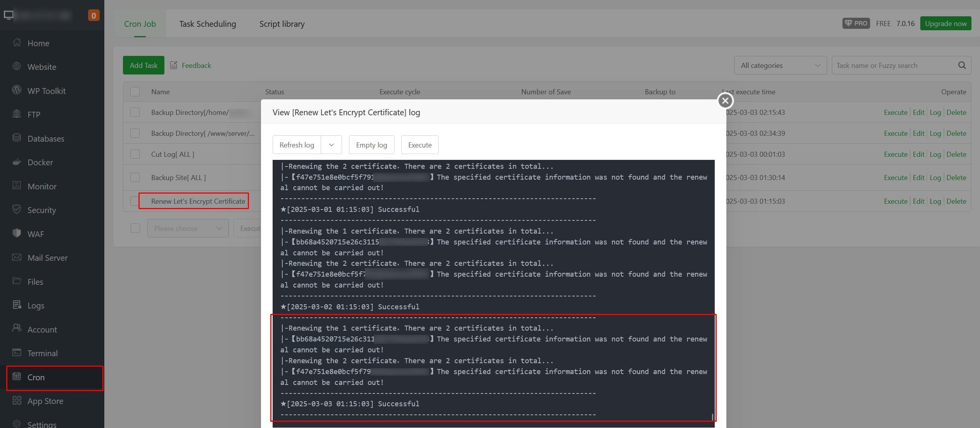Check the Backup Site[ ALL ] checkbox
980x428 pixels.
tap(135, 177)
